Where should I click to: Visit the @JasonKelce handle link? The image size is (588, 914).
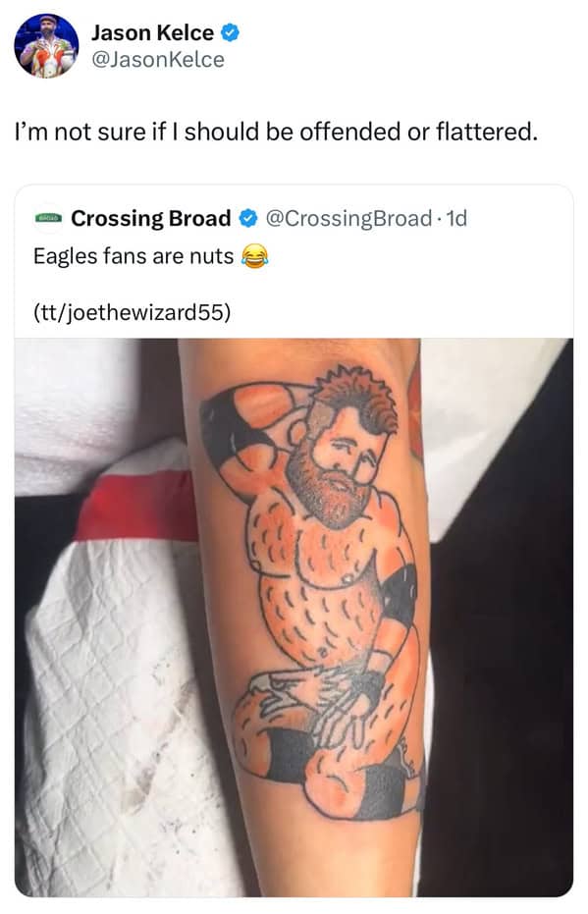[157, 60]
